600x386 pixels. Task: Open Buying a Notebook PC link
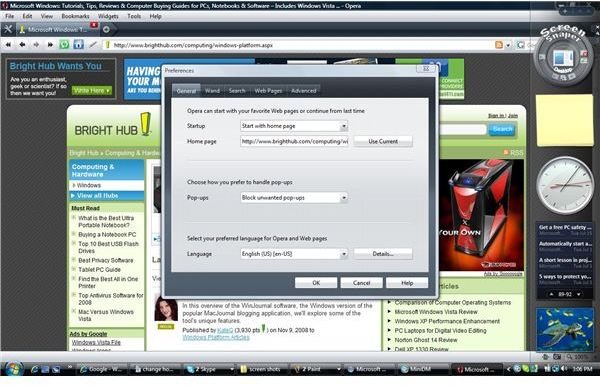107,234
